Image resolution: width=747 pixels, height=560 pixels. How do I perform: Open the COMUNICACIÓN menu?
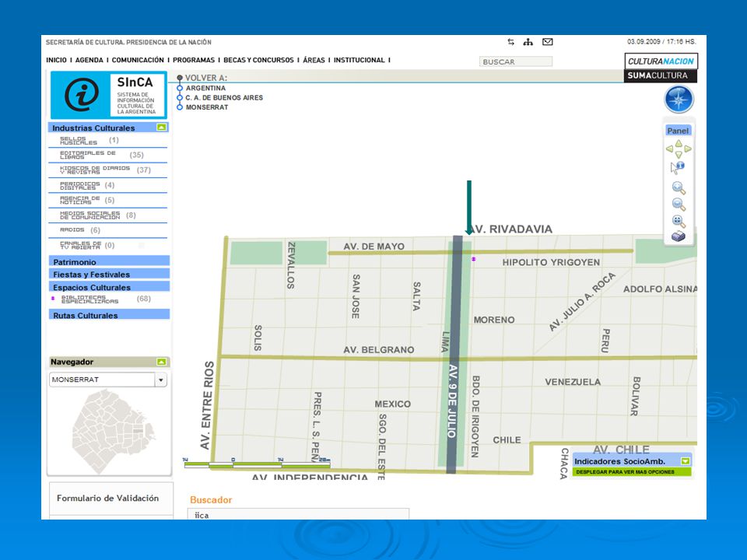coord(138,60)
